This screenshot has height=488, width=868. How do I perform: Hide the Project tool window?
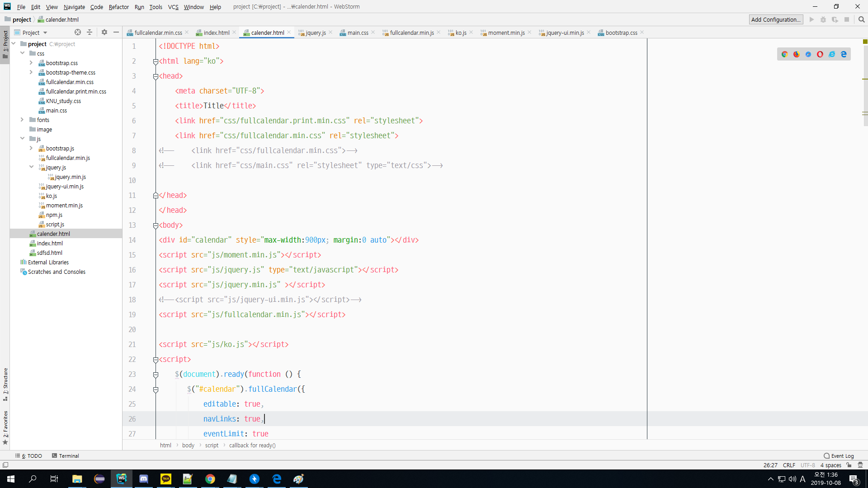click(116, 32)
